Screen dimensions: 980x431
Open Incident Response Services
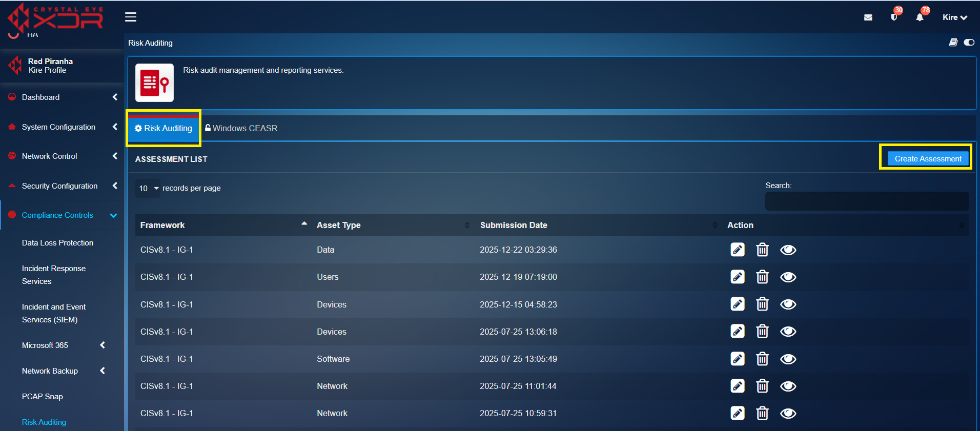pyautogui.click(x=54, y=275)
